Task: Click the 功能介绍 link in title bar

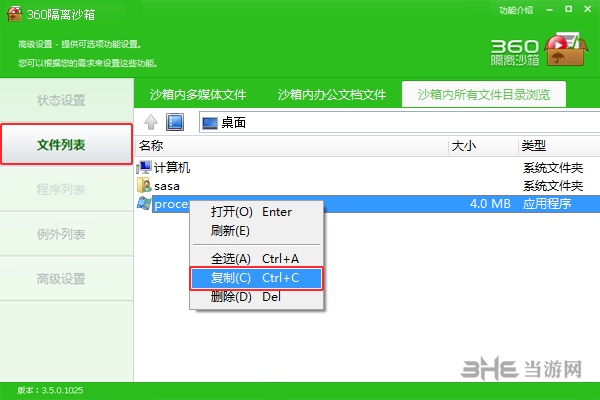Action: coord(516,10)
